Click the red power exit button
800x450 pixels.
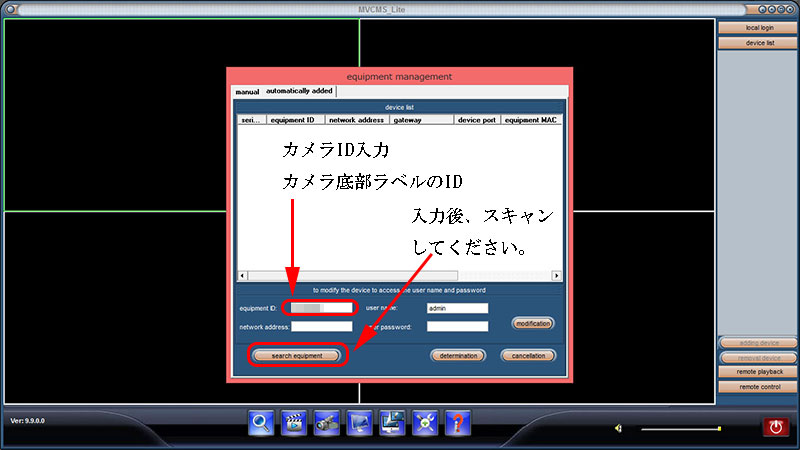(x=776, y=427)
